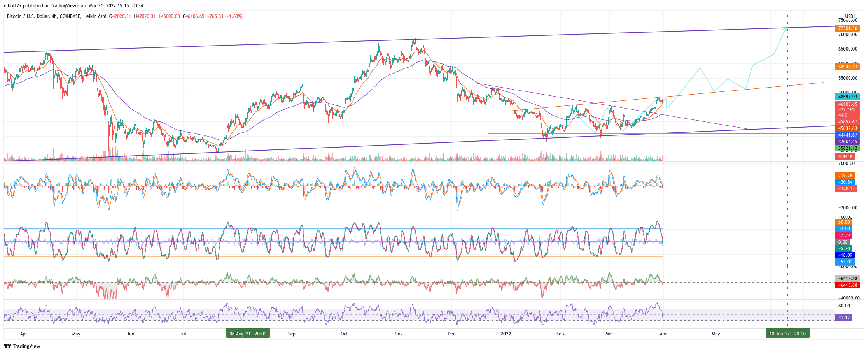Click the 58948.13 orange price label
This screenshot has height=353, width=868.
[x=847, y=67]
